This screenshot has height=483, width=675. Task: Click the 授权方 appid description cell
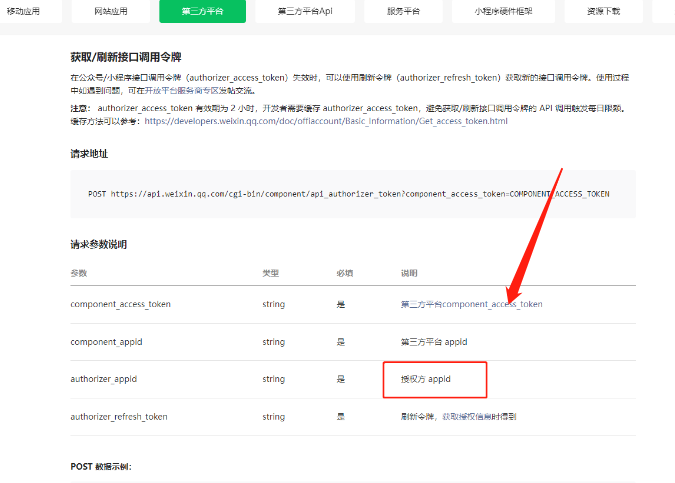click(426, 379)
